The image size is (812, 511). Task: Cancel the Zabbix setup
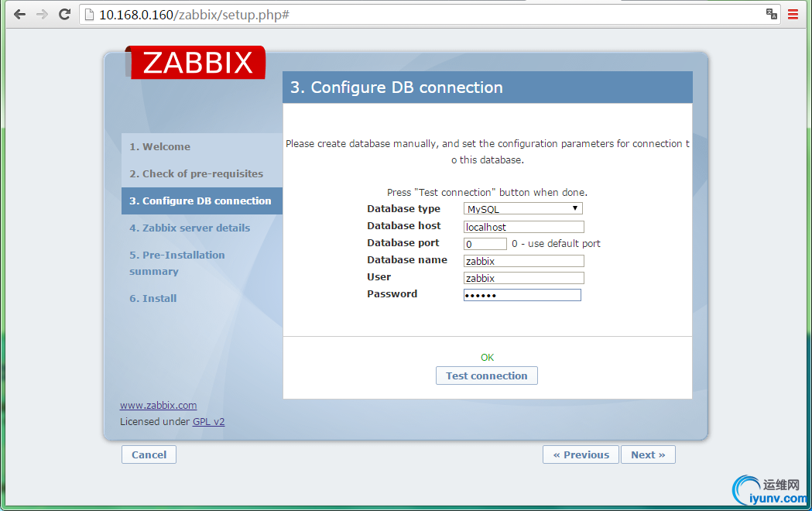click(149, 454)
